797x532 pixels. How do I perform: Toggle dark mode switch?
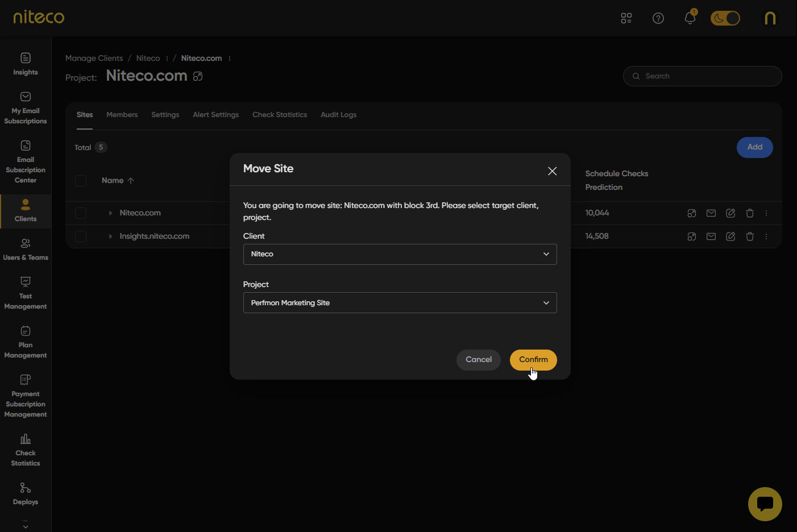point(725,18)
